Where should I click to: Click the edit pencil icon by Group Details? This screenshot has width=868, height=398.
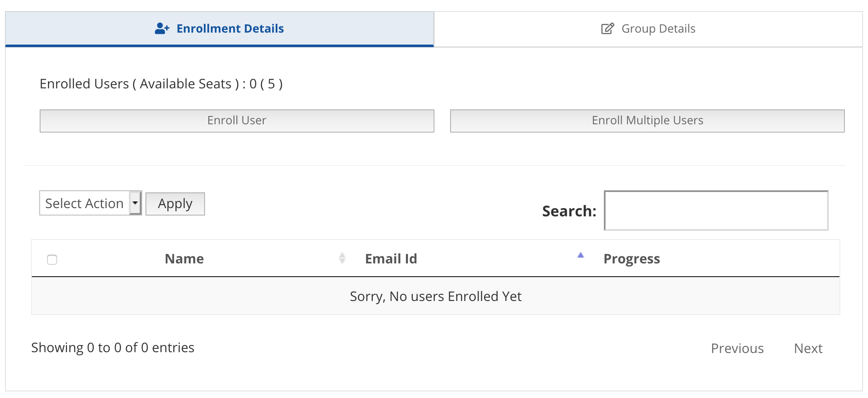[608, 28]
